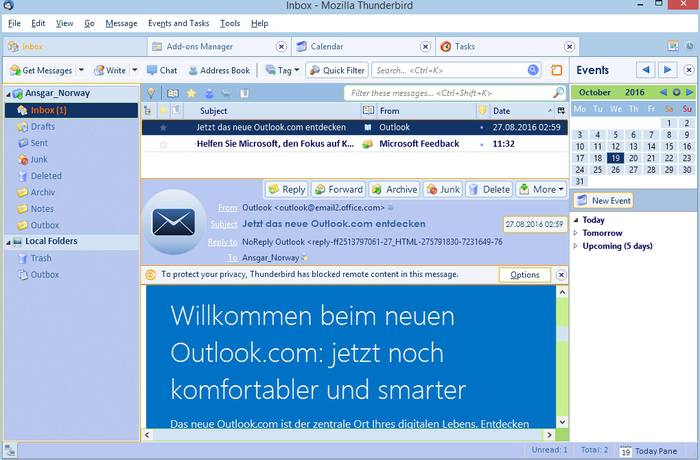700x460 pixels.
Task: Collapse the Local Folders tree
Action: pos(8,242)
